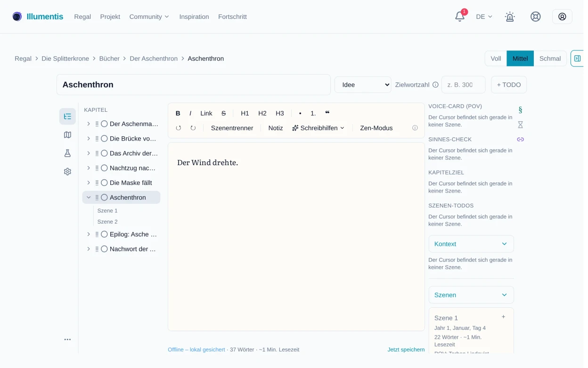Toggle status circle of Das Archiv der… chapter

(104, 153)
